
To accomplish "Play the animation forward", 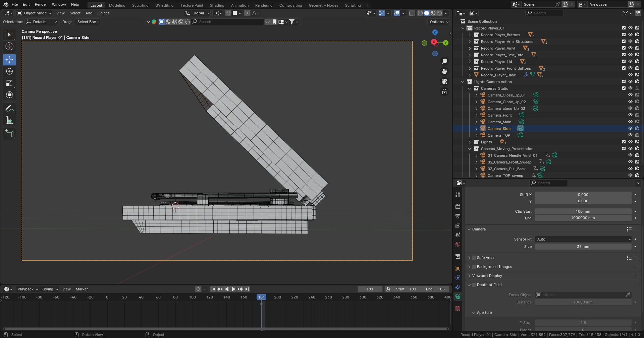I will tap(233, 289).
